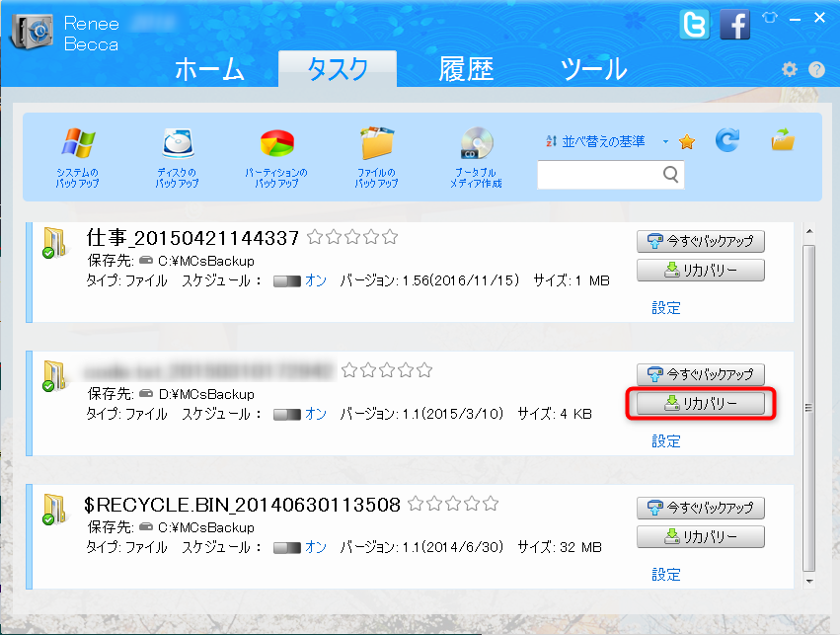
Task: Click the yellow star favorites icon
Action: click(687, 142)
